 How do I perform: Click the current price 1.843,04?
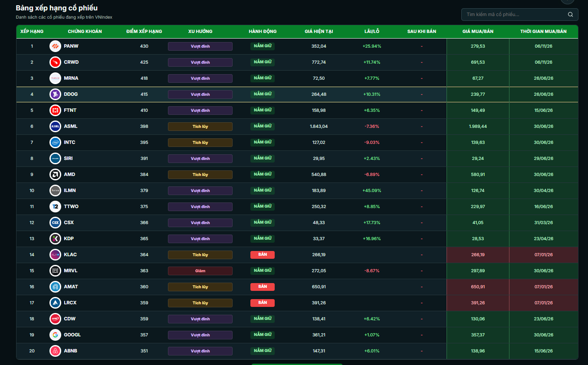point(319,126)
